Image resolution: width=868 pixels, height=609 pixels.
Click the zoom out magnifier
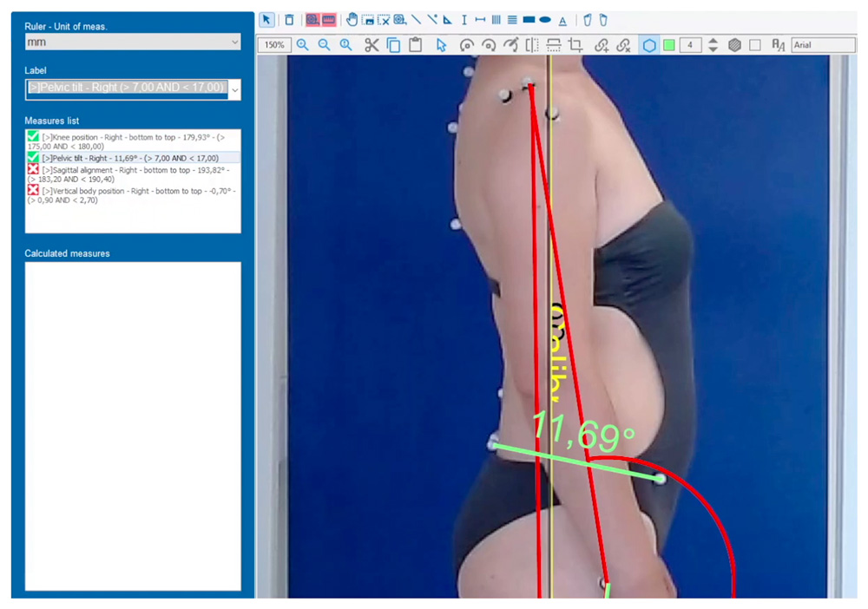(x=324, y=45)
